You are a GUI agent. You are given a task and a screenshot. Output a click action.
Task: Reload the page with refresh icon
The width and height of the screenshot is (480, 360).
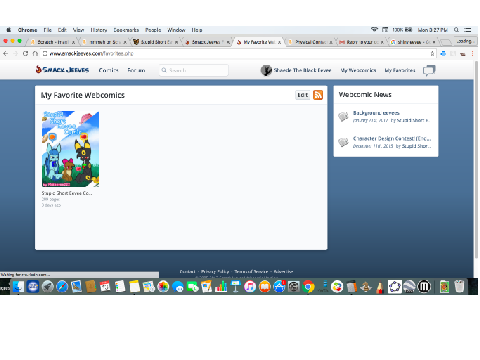(x=25, y=53)
